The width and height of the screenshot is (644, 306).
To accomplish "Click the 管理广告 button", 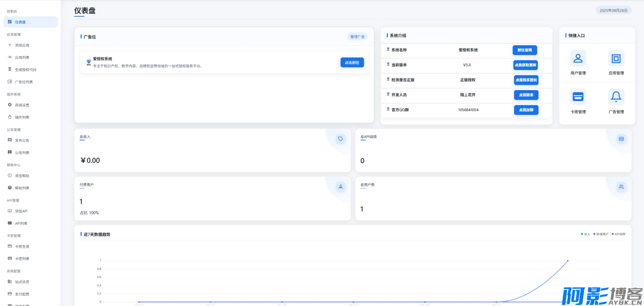I will pos(358,37).
